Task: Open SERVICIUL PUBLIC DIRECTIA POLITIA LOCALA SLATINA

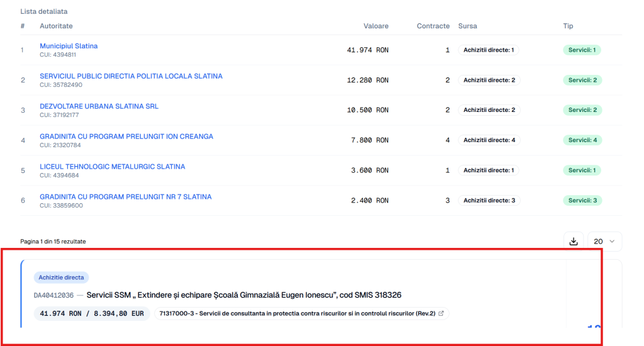Action: coord(131,76)
